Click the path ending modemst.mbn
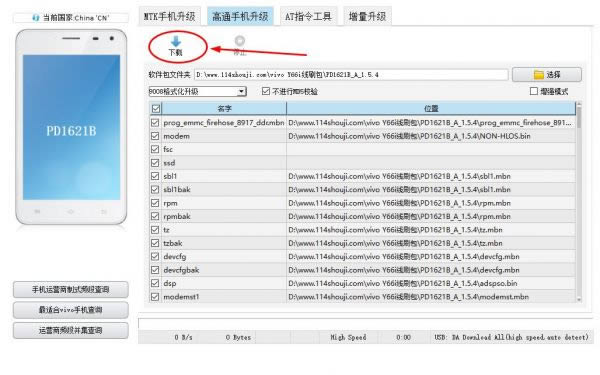600x375 pixels. coord(408,297)
